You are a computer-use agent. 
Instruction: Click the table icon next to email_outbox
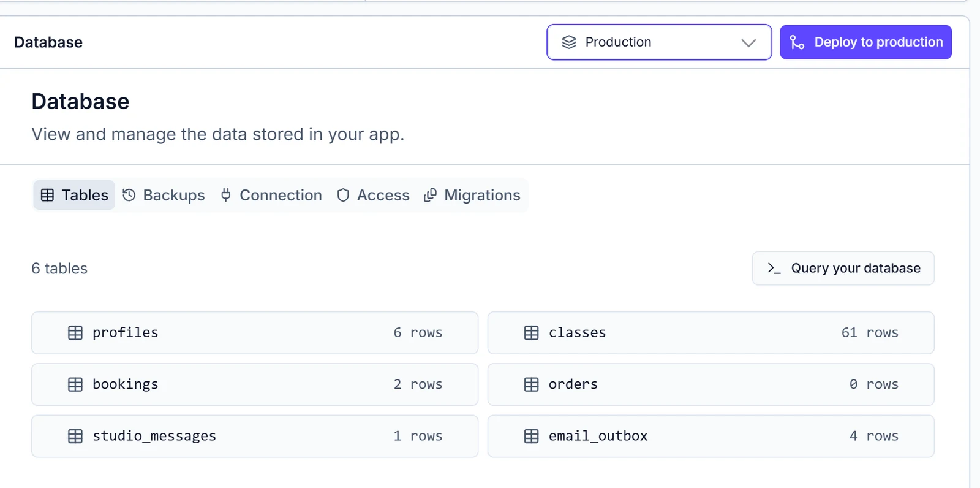point(532,436)
